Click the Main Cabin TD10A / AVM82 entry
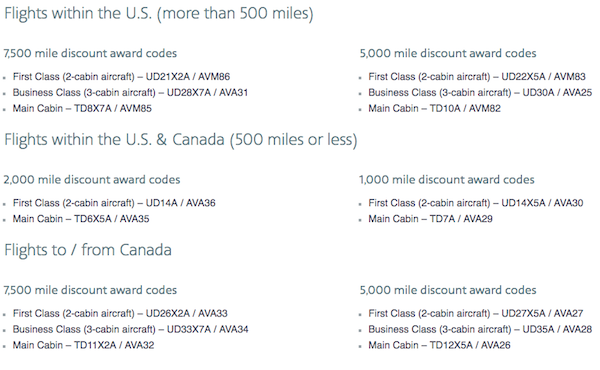This screenshot has width=600, height=370. [x=434, y=108]
